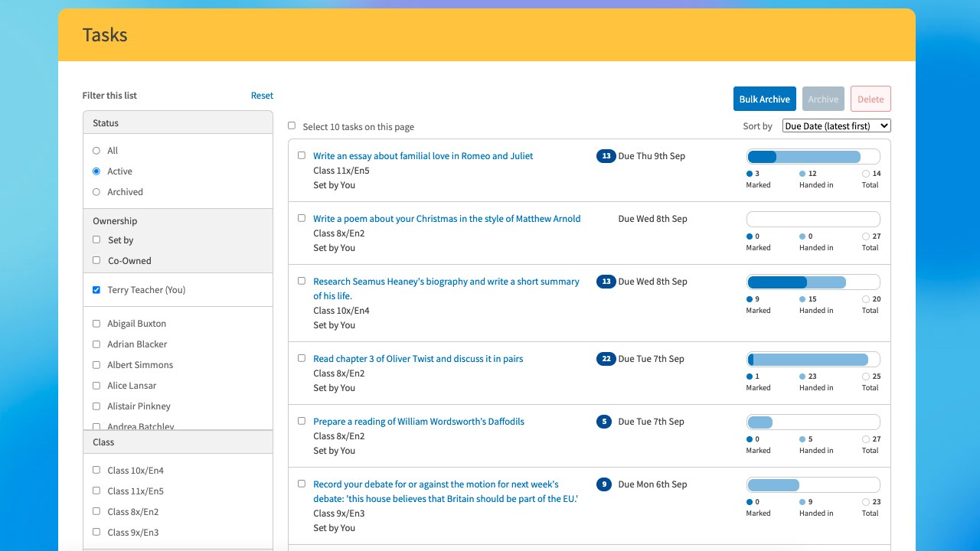
Task: Open the Sort by dropdown
Action: tap(836, 126)
